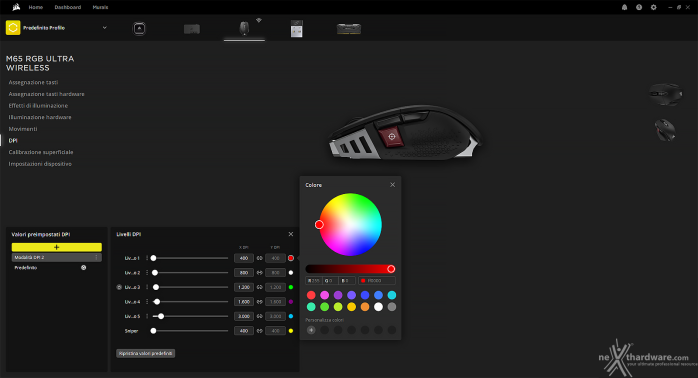The width and height of the screenshot is (698, 378).
Task: Choose the white preset color swatch
Action: (378, 307)
